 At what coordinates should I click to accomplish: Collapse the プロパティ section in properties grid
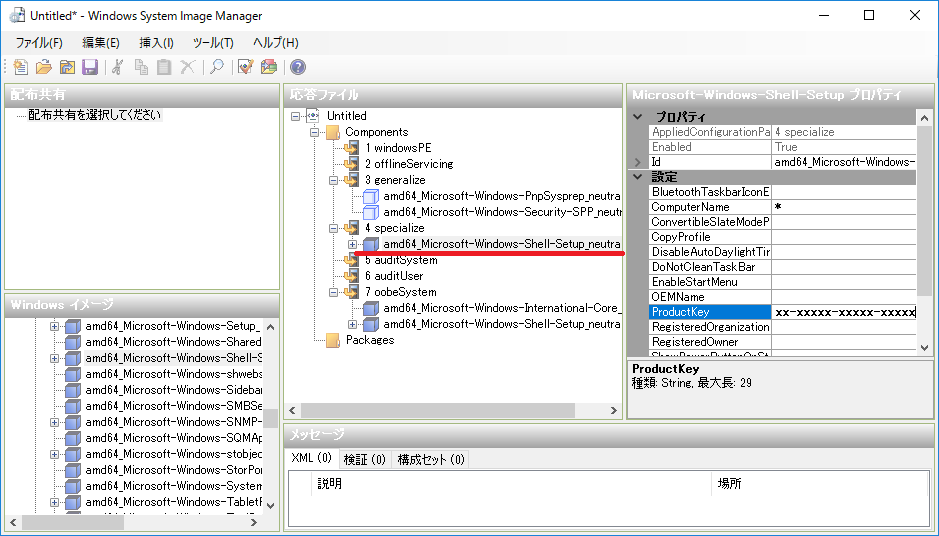[638, 117]
